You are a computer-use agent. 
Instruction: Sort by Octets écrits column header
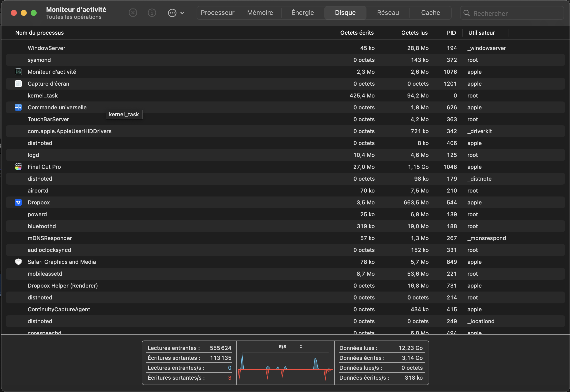(357, 33)
